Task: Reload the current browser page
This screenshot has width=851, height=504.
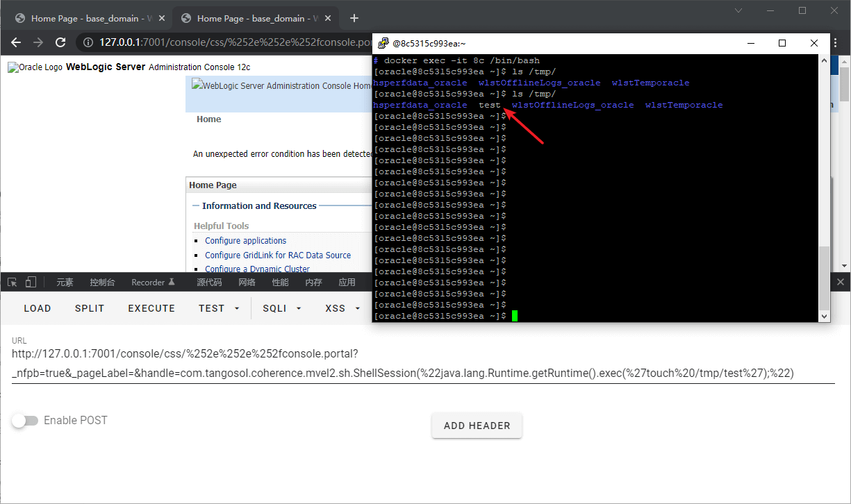Action: point(60,42)
